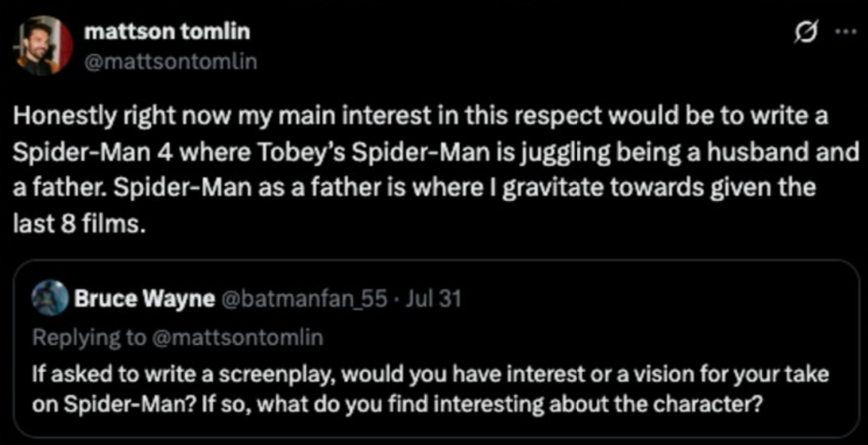Click "husband and" at the line end

click(800, 151)
